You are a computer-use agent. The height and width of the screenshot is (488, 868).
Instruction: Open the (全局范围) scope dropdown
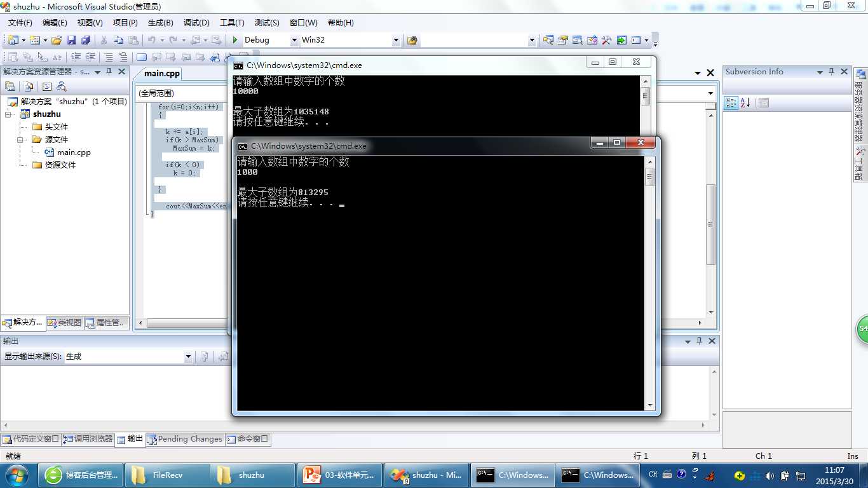click(710, 93)
